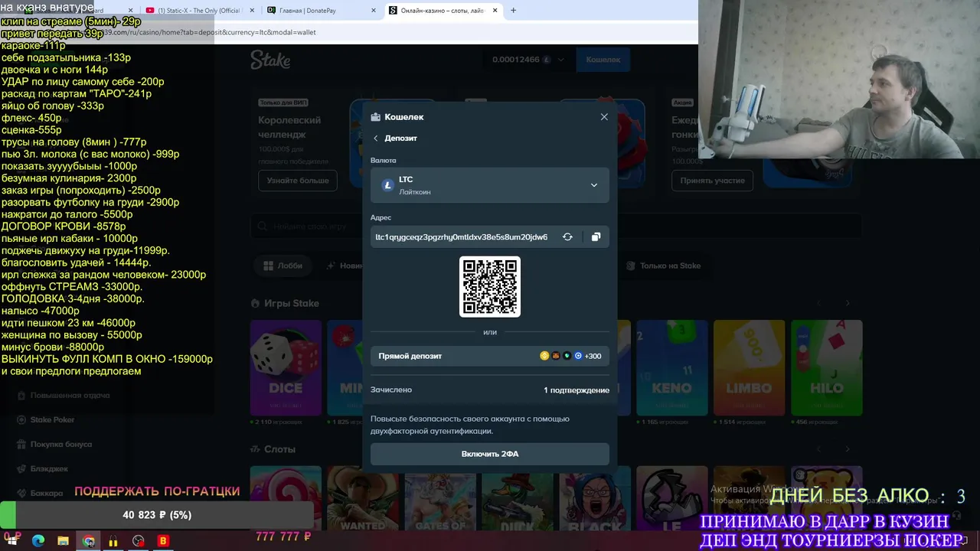Regenerate the LTC deposit address

pos(567,237)
